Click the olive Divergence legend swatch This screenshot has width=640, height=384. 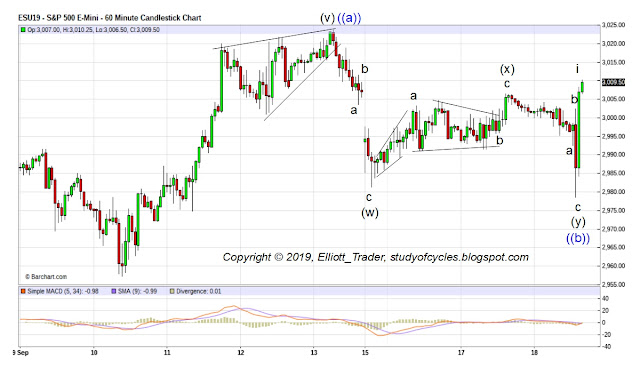coord(172,291)
